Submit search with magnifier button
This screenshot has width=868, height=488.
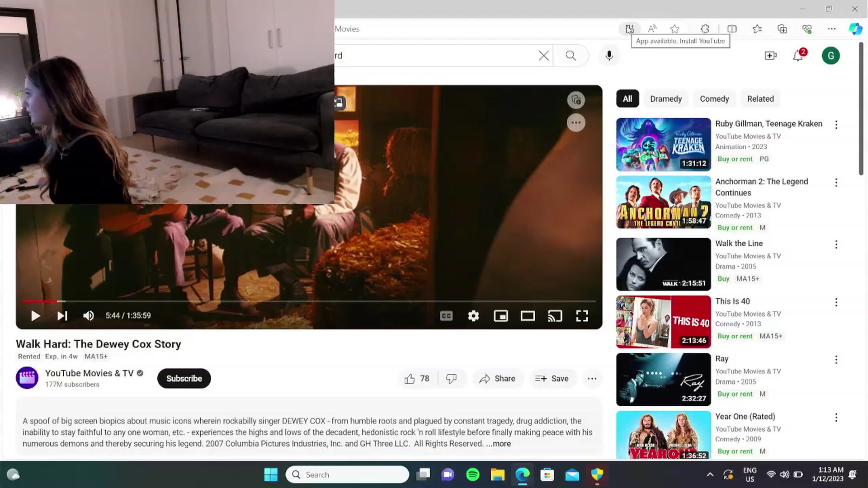click(571, 56)
